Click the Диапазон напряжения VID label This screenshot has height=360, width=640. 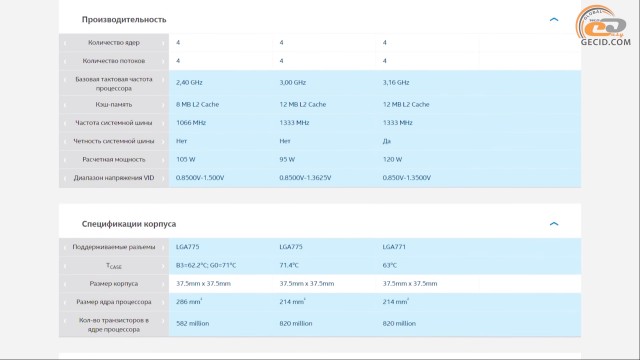pyautogui.click(x=114, y=178)
